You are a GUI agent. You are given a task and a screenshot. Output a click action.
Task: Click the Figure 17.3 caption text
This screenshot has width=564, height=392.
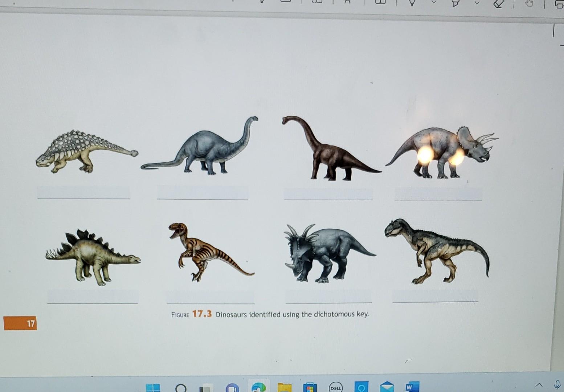(x=270, y=314)
